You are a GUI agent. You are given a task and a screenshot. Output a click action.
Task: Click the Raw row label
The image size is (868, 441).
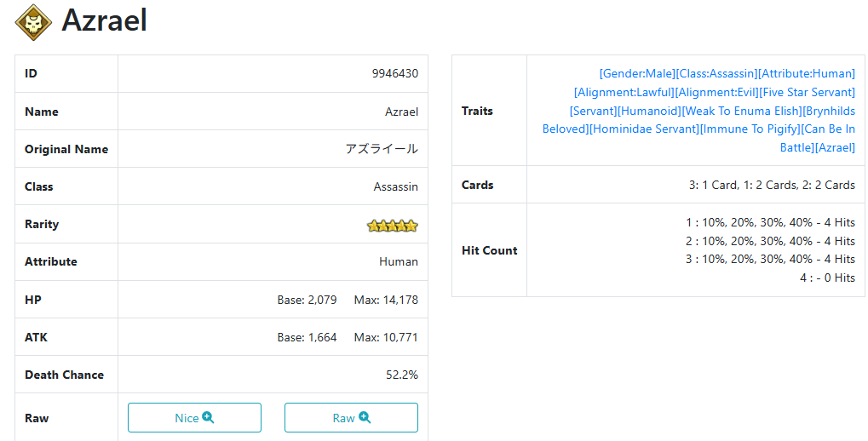[37, 418]
